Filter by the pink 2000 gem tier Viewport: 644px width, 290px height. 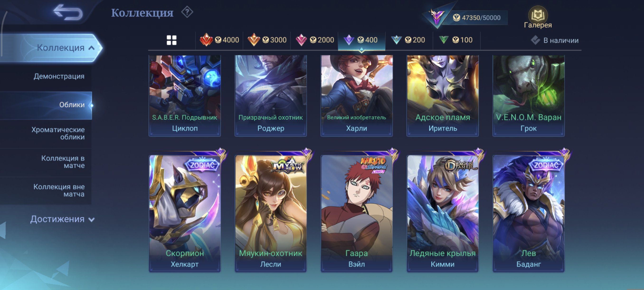[314, 40]
